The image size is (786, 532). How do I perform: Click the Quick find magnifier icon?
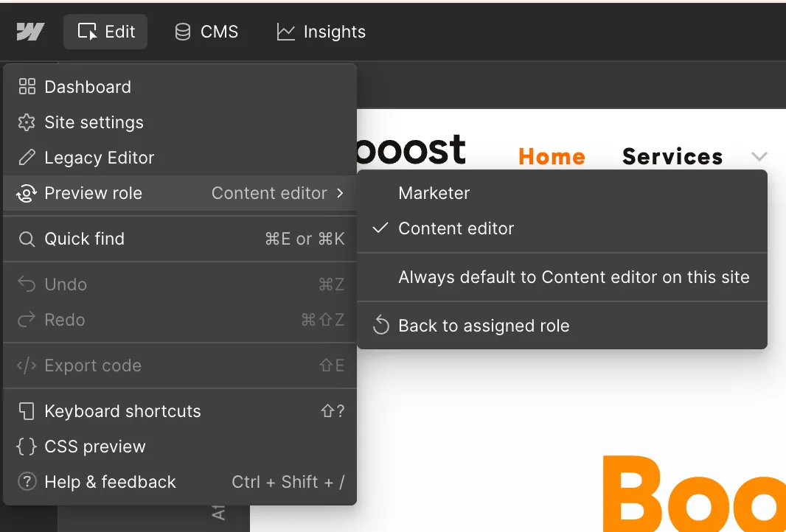click(27, 239)
